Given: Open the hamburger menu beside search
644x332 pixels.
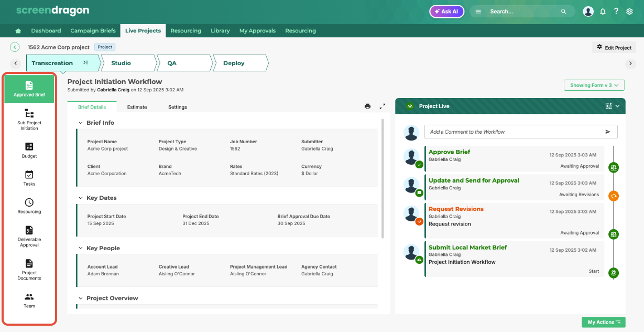Looking at the screenshot, I should click(478, 12).
